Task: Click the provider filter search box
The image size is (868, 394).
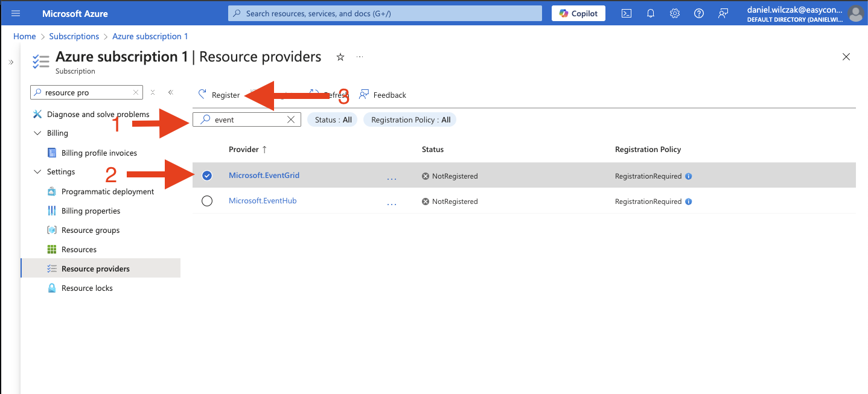Action: (x=246, y=119)
